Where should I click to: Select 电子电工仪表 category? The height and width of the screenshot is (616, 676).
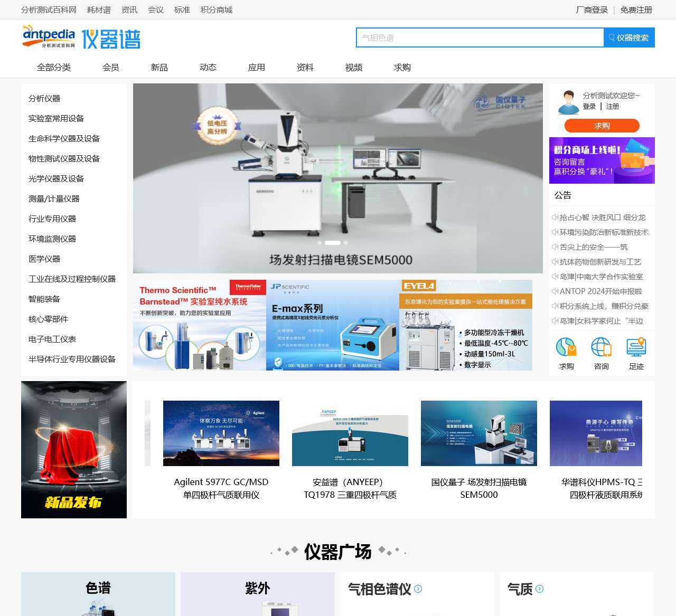click(52, 339)
